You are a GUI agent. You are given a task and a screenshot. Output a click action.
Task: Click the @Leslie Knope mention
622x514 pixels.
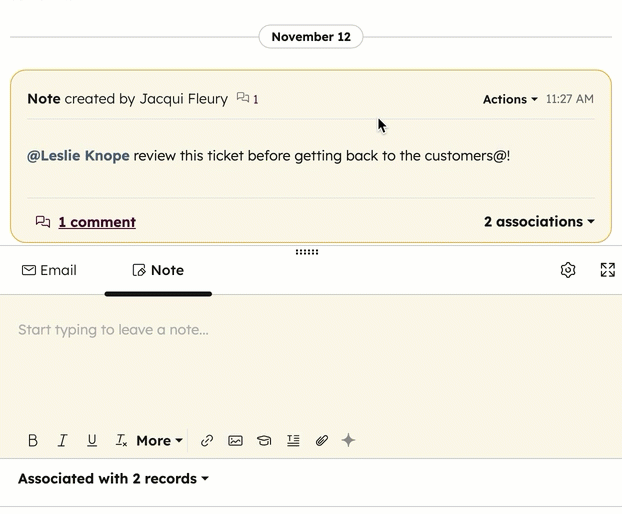pyautogui.click(x=78, y=155)
